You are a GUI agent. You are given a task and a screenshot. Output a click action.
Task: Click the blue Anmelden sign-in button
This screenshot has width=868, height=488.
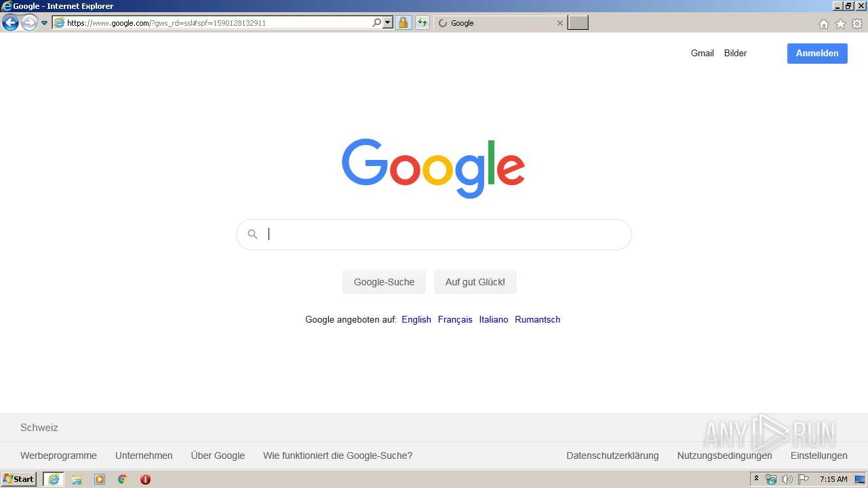[x=817, y=53]
